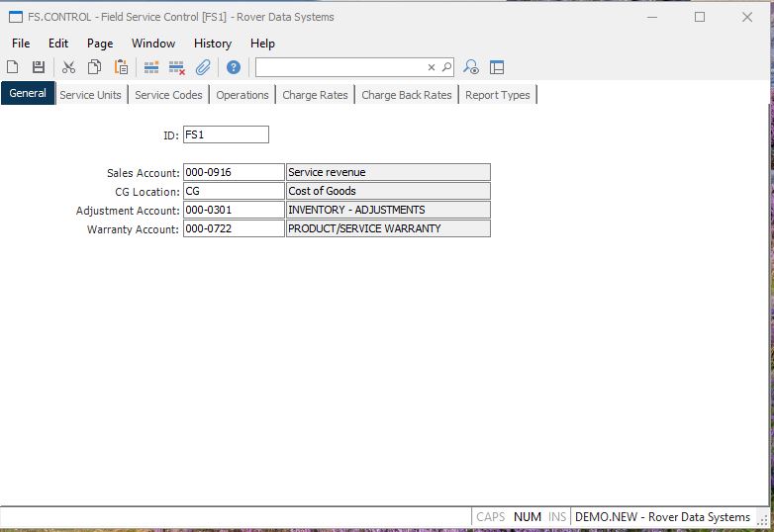This screenshot has height=532, width=774.
Task: Click the Paste clipboard icon
Action: [121, 67]
